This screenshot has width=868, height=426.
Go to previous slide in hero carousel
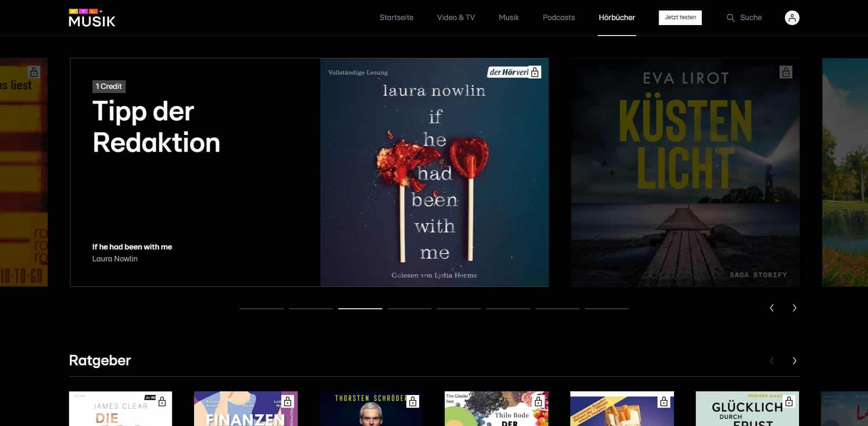(x=772, y=308)
